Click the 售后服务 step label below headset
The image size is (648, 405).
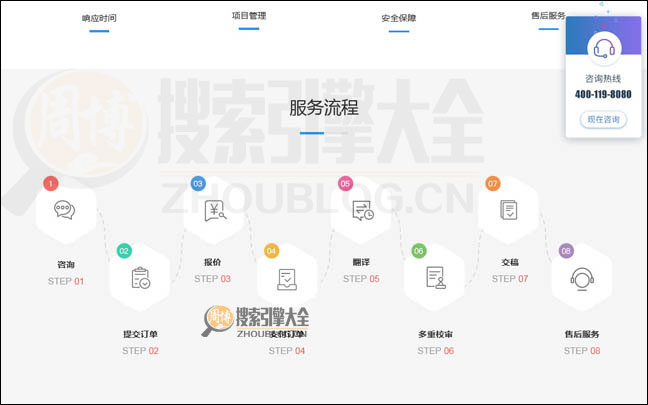coord(582,334)
